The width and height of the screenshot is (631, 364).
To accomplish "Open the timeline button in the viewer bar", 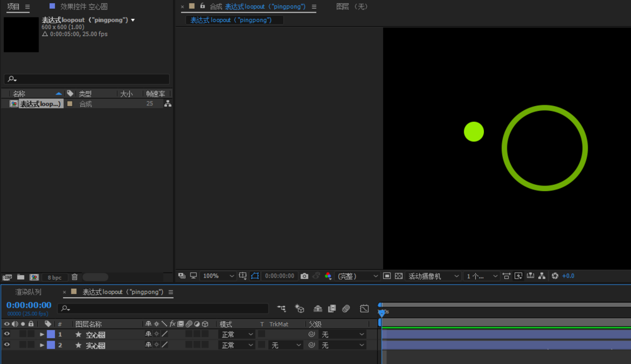I will click(x=531, y=276).
